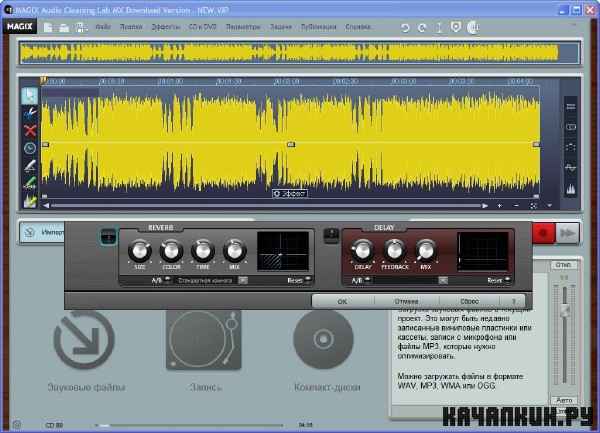Select the green pencil tool
This screenshot has height=433, width=600.
click(30, 183)
